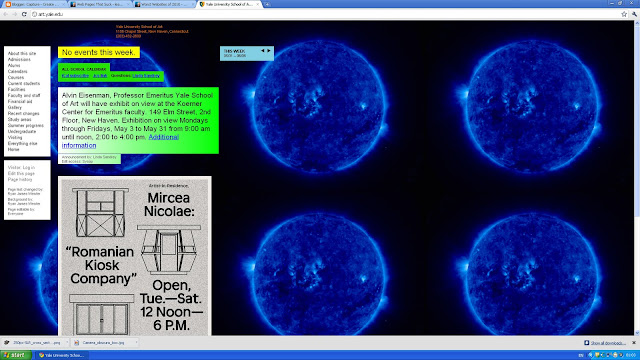640x360 pixels.
Task: Open the Recent changes link
Action: [x=23, y=113]
